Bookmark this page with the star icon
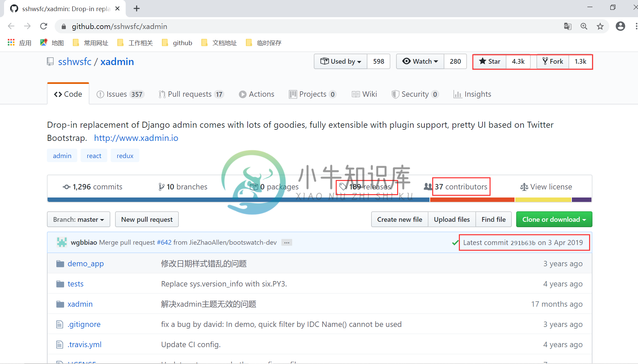Screen dimensions: 638x364 [x=600, y=26]
